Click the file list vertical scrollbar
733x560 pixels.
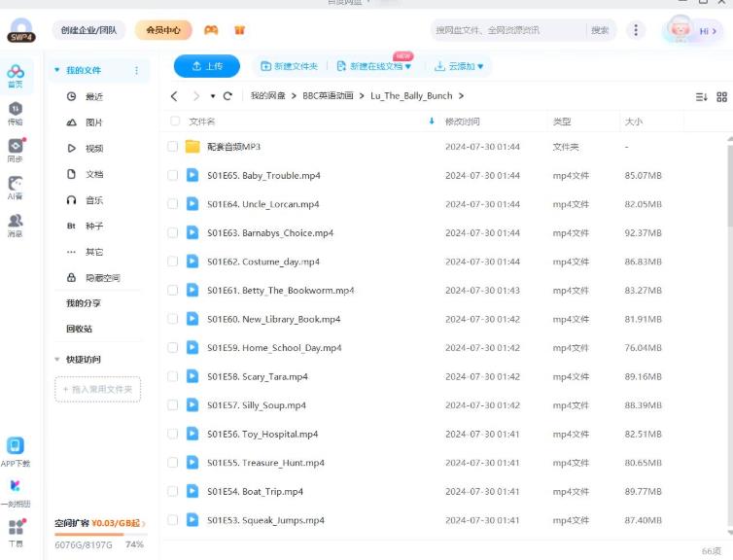click(x=730, y=185)
